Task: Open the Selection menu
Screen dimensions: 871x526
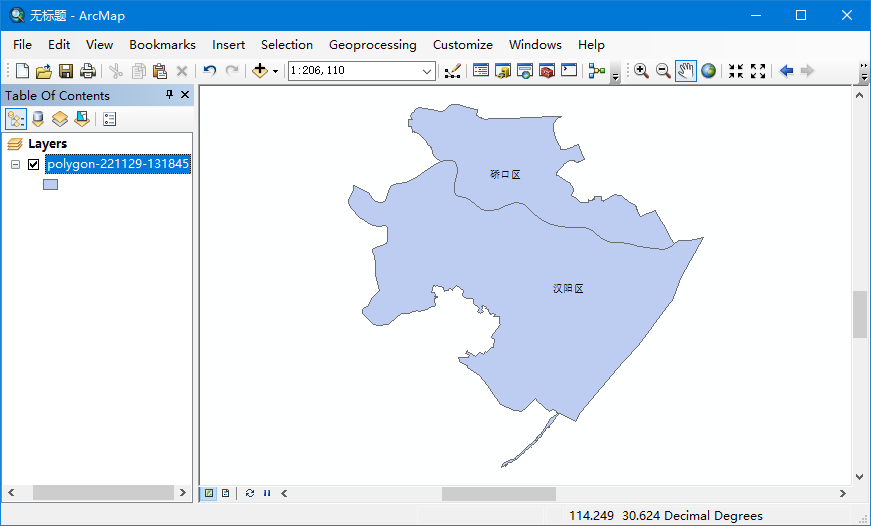Action: [x=287, y=44]
